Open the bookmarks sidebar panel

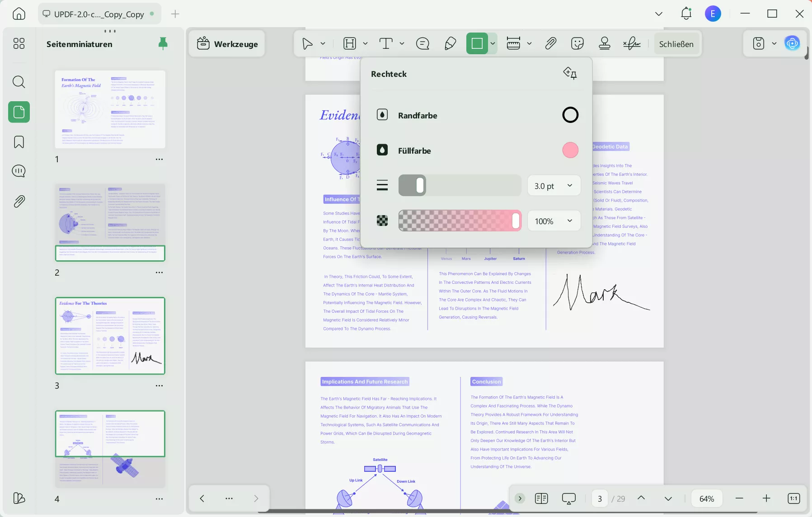point(19,142)
